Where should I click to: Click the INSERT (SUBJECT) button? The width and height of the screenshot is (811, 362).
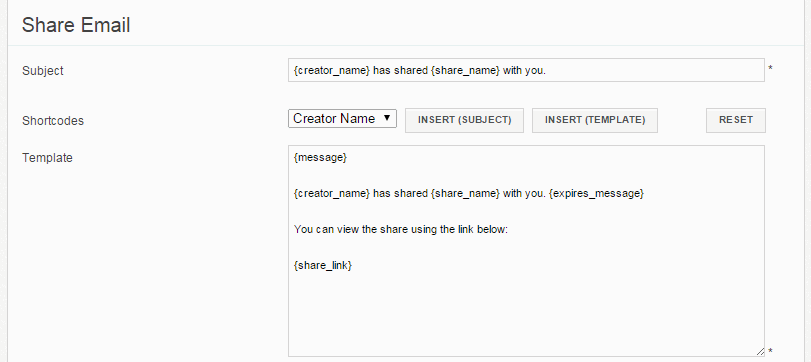point(464,120)
